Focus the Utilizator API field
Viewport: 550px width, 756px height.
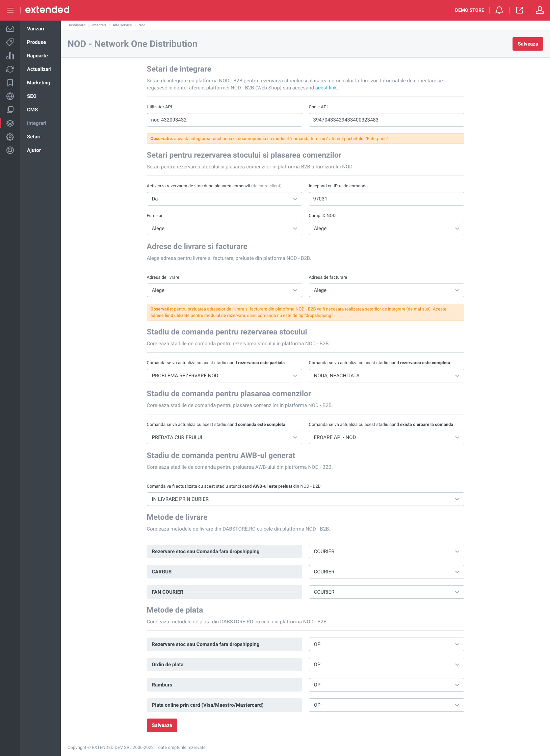coord(224,120)
